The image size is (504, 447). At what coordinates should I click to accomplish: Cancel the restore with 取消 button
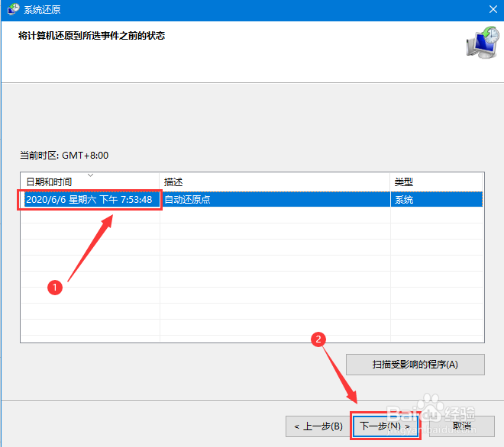pyautogui.click(x=462, y=426)
